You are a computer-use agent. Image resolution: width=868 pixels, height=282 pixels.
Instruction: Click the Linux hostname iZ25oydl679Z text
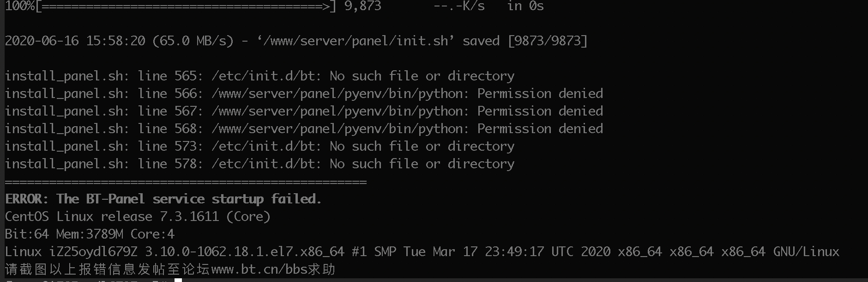point(93,252)
